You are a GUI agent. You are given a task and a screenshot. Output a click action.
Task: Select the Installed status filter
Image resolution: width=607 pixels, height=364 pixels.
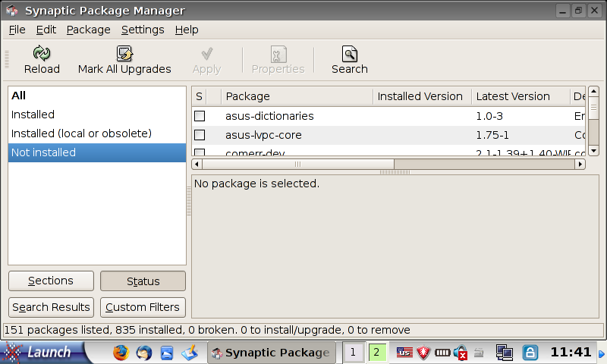97,115
